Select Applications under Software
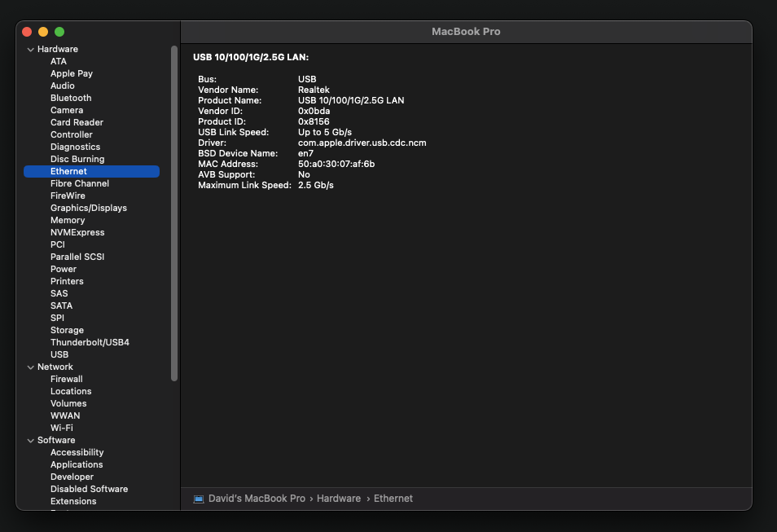777x532 pixels. coord(77,464)
